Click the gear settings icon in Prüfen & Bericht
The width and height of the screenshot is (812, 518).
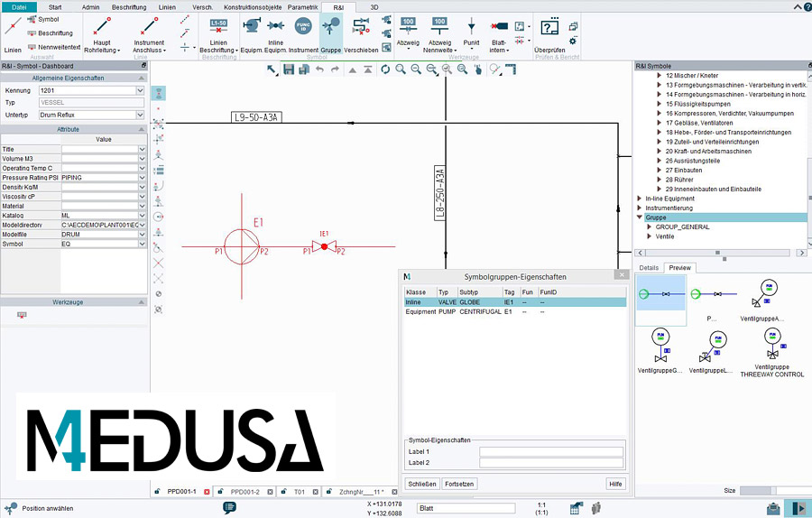[573, 41]
